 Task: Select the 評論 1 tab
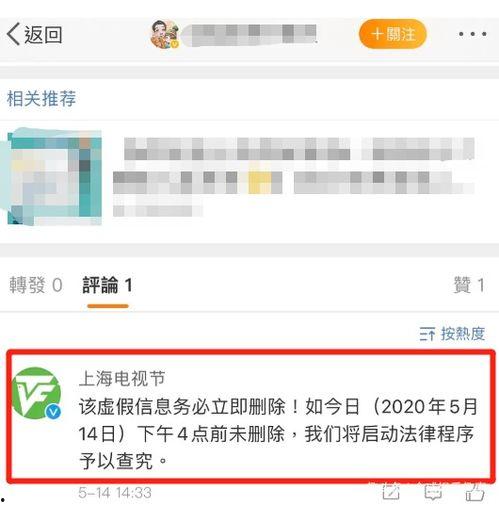107,285
